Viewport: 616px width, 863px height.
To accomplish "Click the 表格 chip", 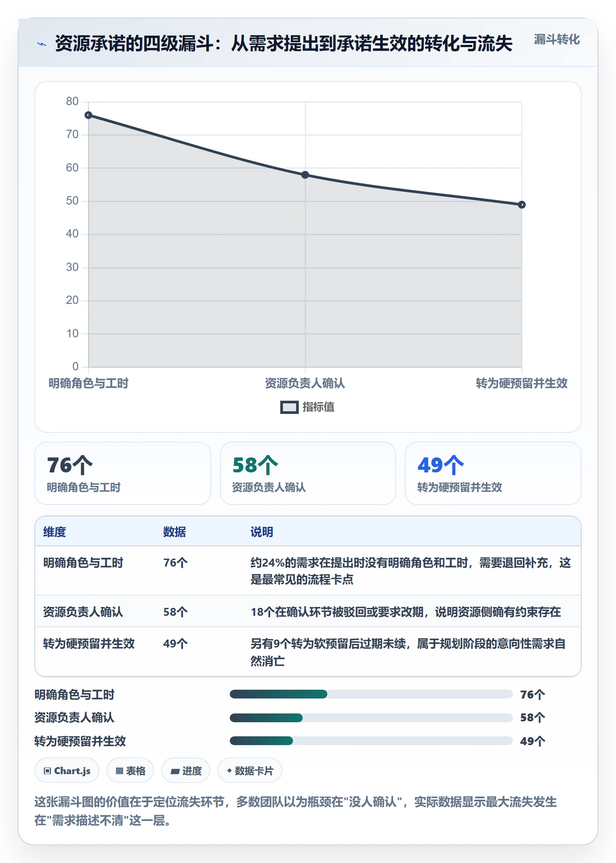I will point(130,771).
